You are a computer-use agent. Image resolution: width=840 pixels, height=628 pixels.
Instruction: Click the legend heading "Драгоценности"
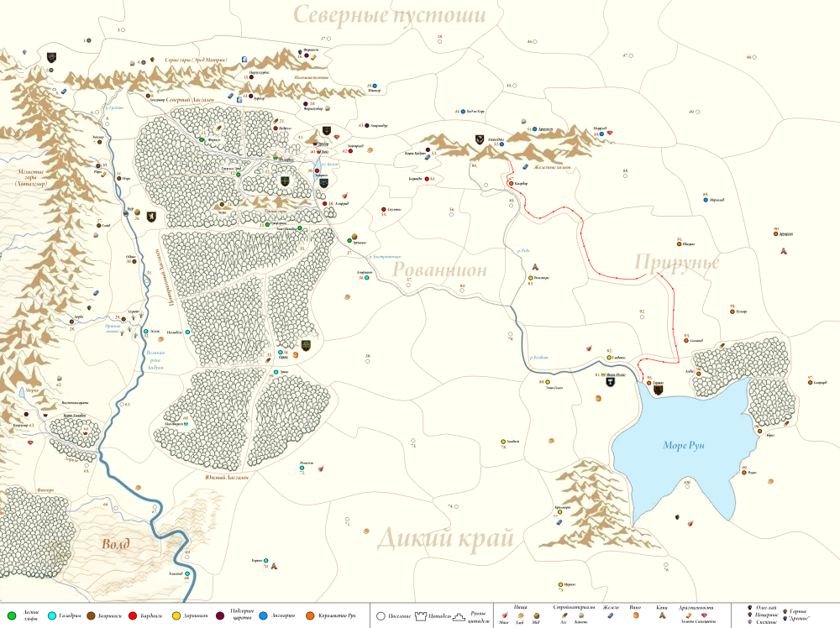(696, 607)
